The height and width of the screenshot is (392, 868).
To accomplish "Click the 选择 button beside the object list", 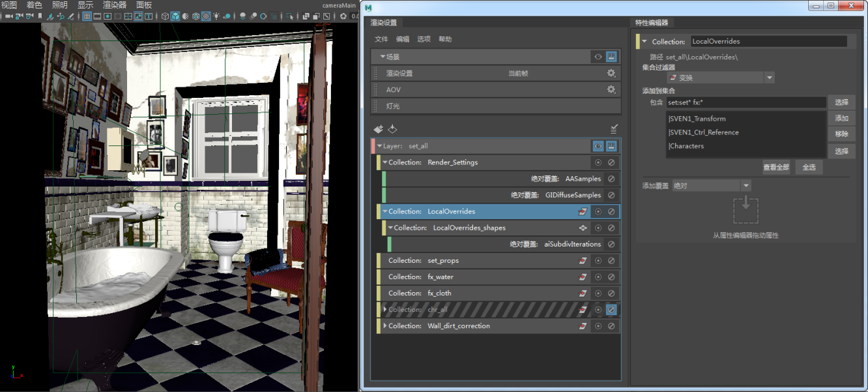I will (841, 151).
